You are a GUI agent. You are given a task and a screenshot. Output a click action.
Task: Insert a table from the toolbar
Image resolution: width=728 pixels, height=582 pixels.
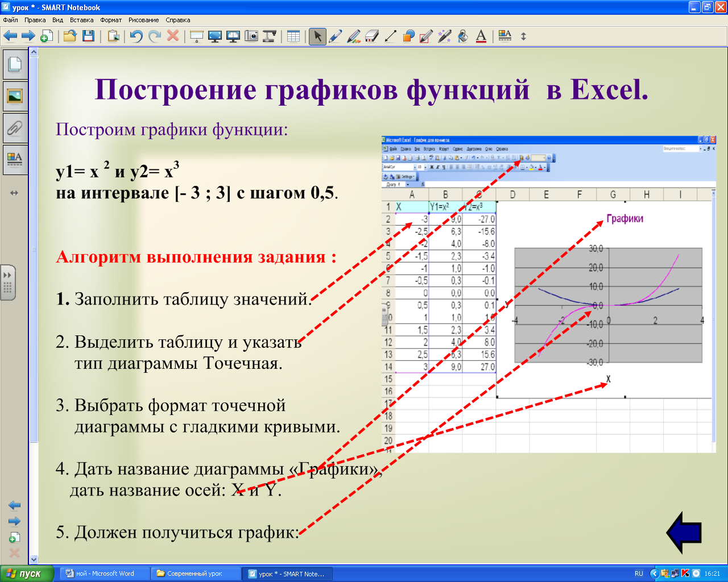click(293, 36)
